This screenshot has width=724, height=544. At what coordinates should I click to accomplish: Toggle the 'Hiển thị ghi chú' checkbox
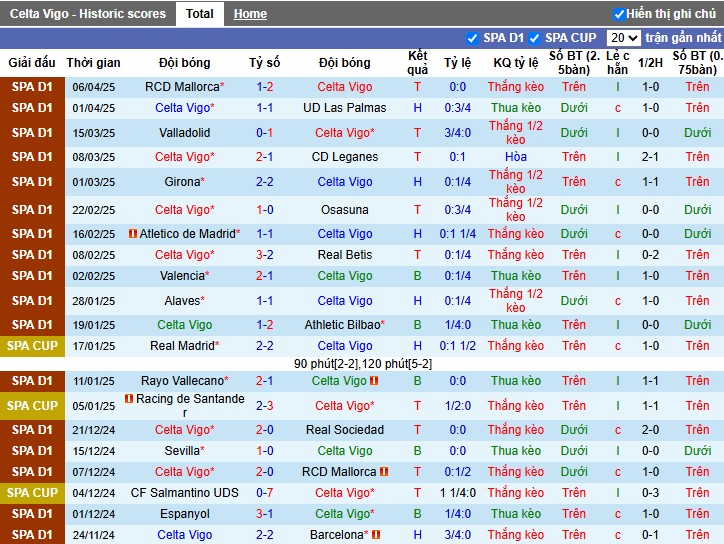point(619,14)
